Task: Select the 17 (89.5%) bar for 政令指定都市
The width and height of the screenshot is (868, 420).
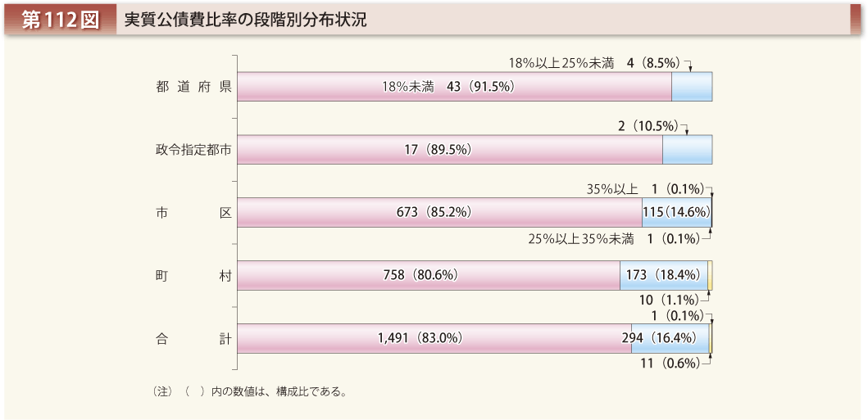Action: click(x=450, y=149)
